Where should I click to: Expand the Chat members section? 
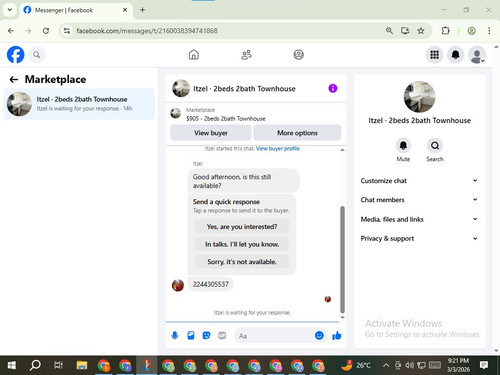click(419, 200)
